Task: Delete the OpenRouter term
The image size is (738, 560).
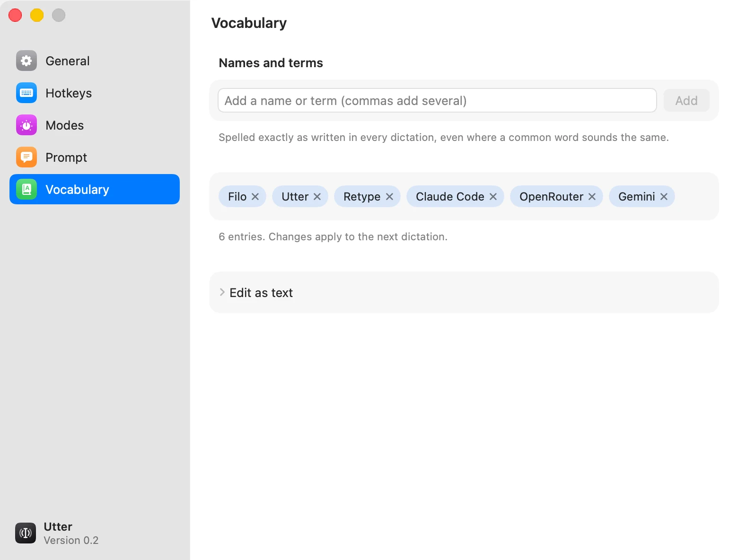Action: (x=592, y=196)
